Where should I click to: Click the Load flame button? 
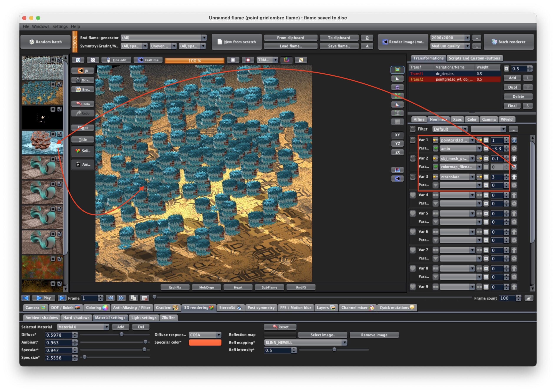tap(291, 46)
